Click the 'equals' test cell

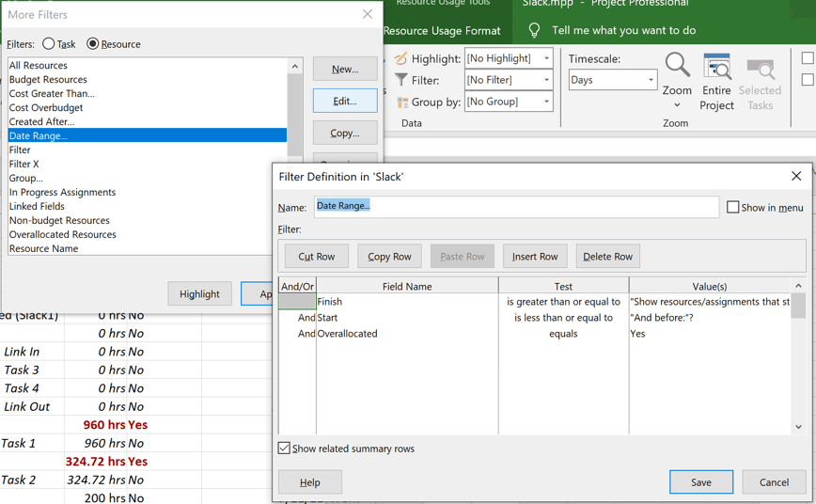point(564,333)
